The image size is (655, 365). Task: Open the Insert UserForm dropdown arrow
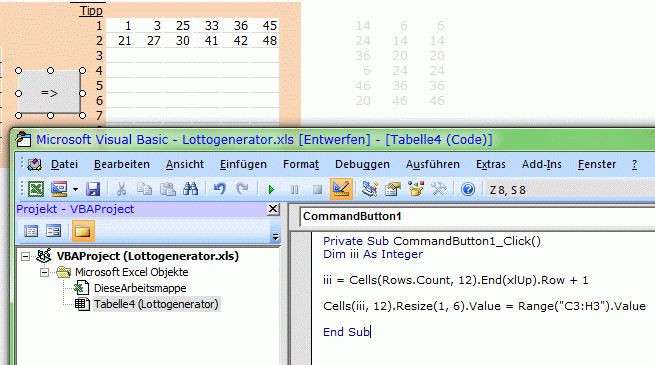click(x=75, y=190)
